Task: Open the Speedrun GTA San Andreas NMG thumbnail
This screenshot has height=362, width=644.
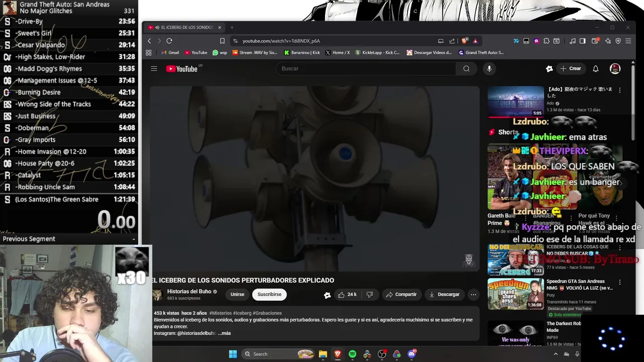Action: pyautogui.click(x=516, y=294)
